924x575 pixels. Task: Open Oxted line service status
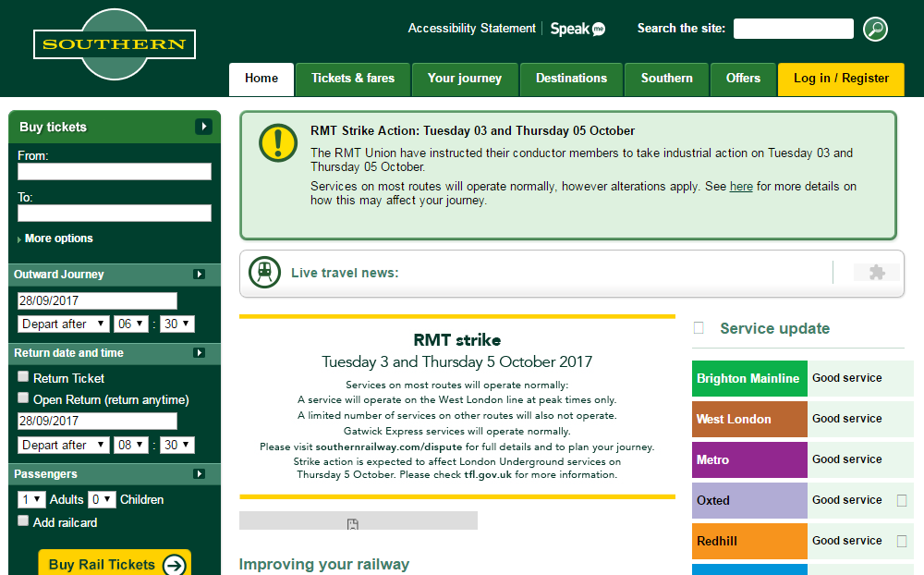coord(749,501)
